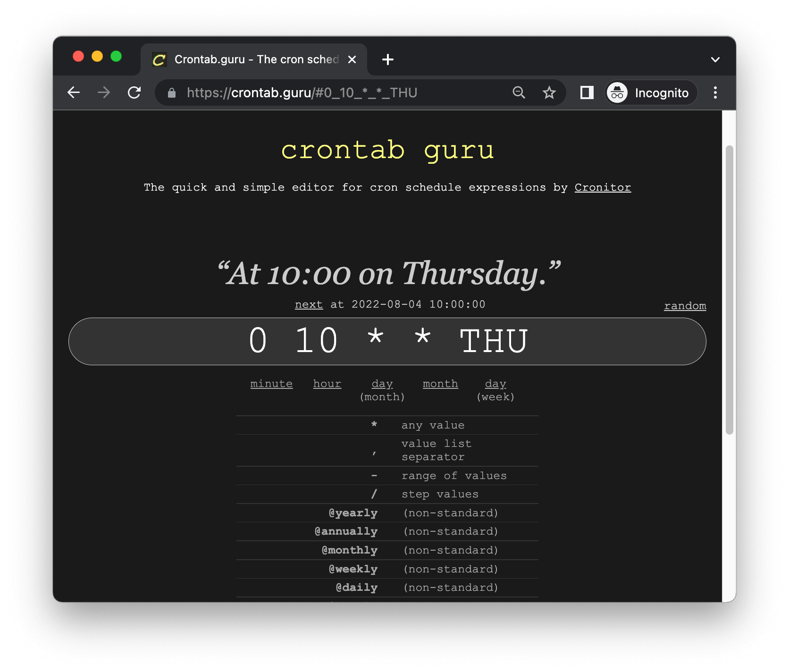Viewport: 789px width, 672px height.
Task: Click the Crontab.guru tab favicon
Action: click(x=159, y=59)
